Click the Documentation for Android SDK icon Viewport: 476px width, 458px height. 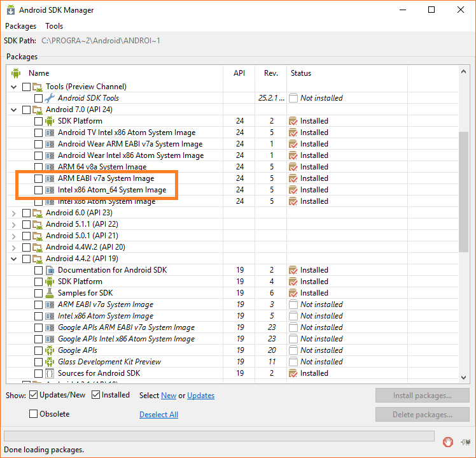click(50, 270)
